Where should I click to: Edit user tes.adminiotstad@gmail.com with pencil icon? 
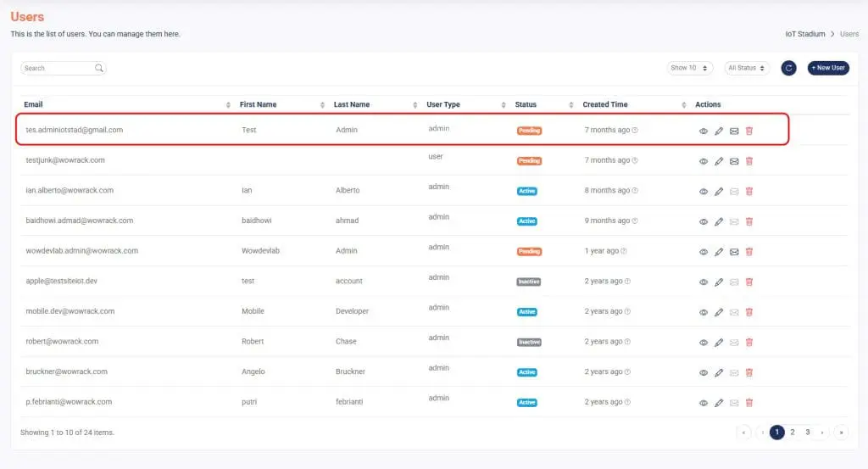pyautogui.click(x=719, y=131)
